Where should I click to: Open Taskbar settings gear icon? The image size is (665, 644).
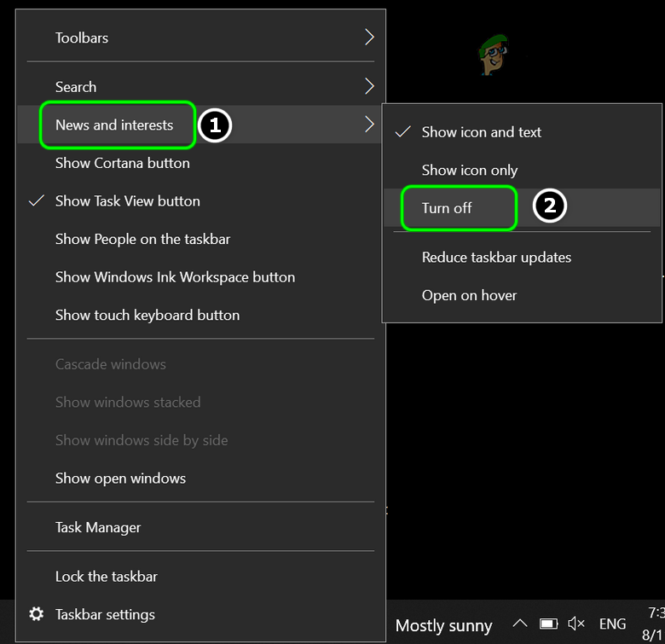click(36, 614)
